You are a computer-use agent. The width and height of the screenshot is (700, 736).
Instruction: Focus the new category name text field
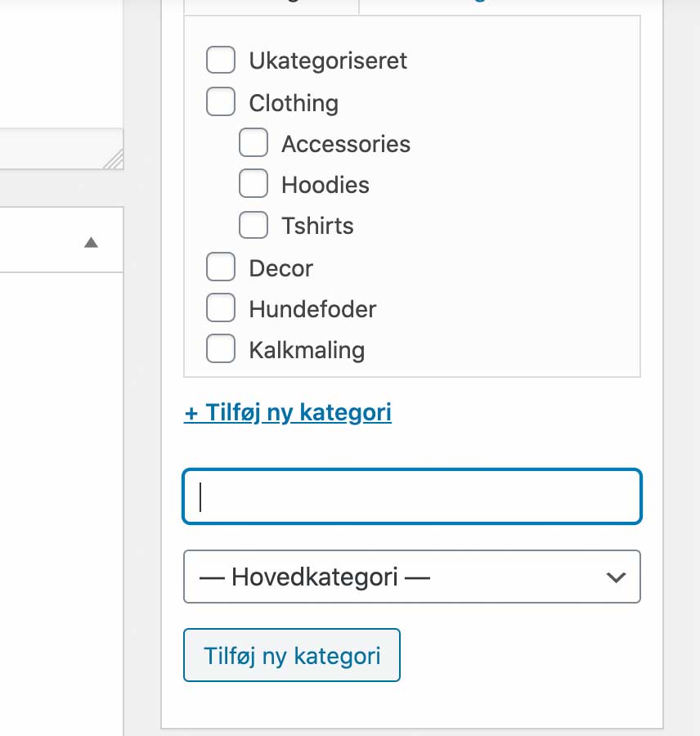click(412, 496)
